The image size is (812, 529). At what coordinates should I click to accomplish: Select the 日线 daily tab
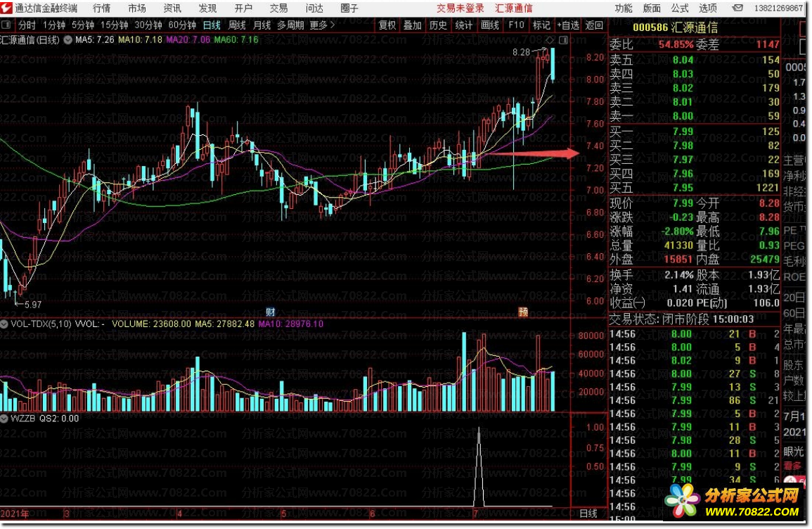tap(212, 25)
